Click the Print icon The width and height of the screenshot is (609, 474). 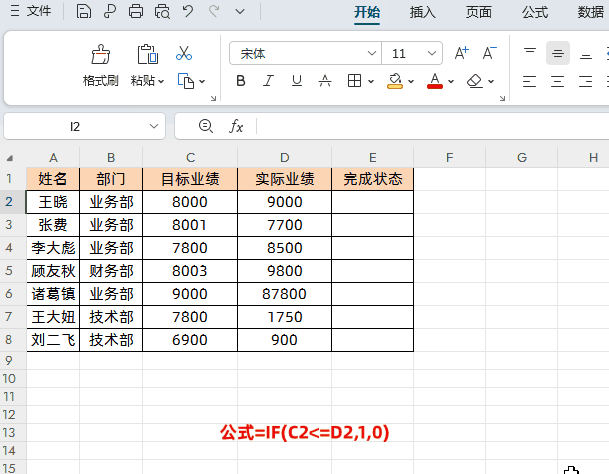click(136, 11)
